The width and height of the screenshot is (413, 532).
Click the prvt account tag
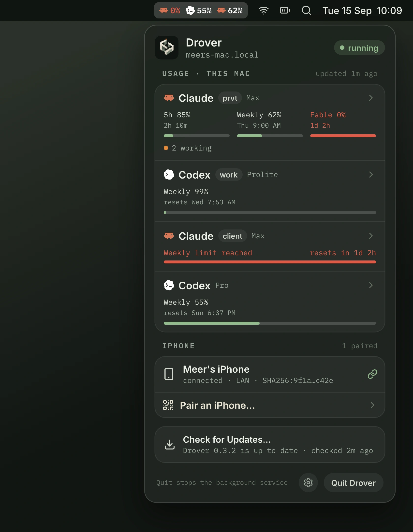click(x=230, y=98)
